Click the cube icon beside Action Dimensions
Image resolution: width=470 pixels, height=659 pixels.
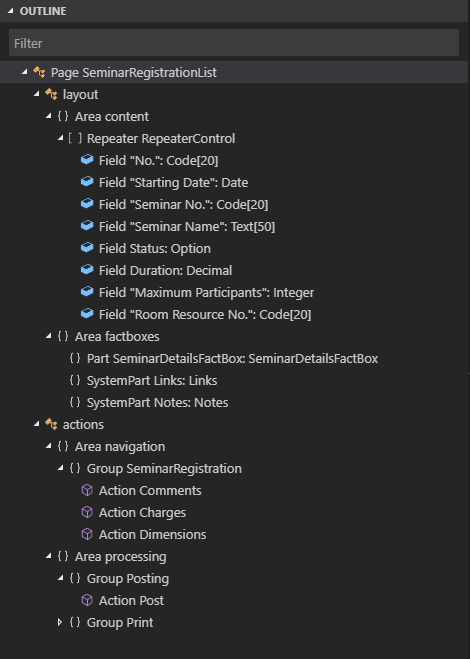pyautogui.click(x=87, y=534)
